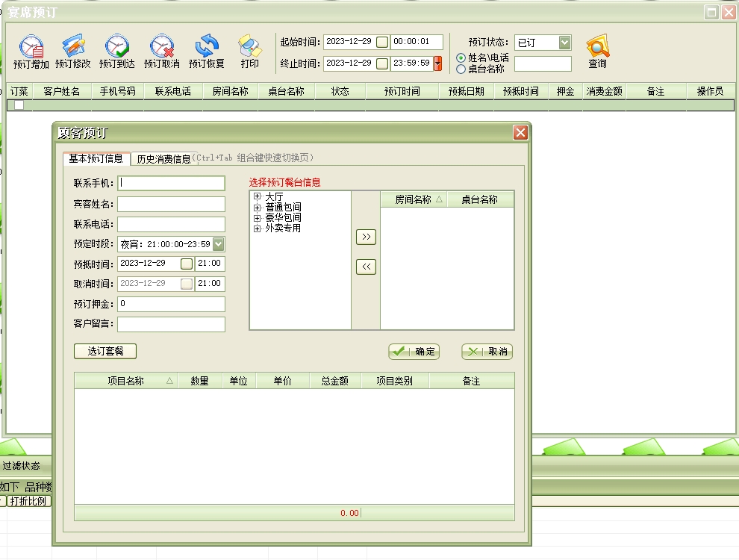
Task: Open the 预抵时间 date calendar picker
Action: coord(187,264)
